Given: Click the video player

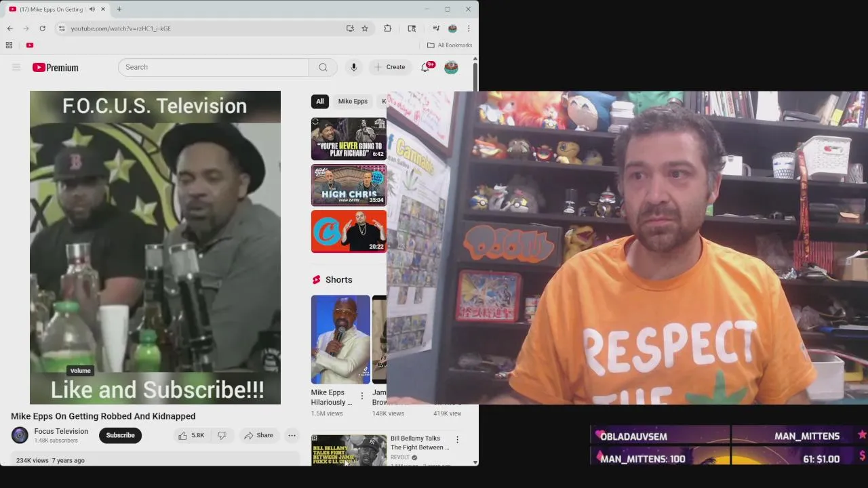Looking at the screenshot, I should [155, 247].
